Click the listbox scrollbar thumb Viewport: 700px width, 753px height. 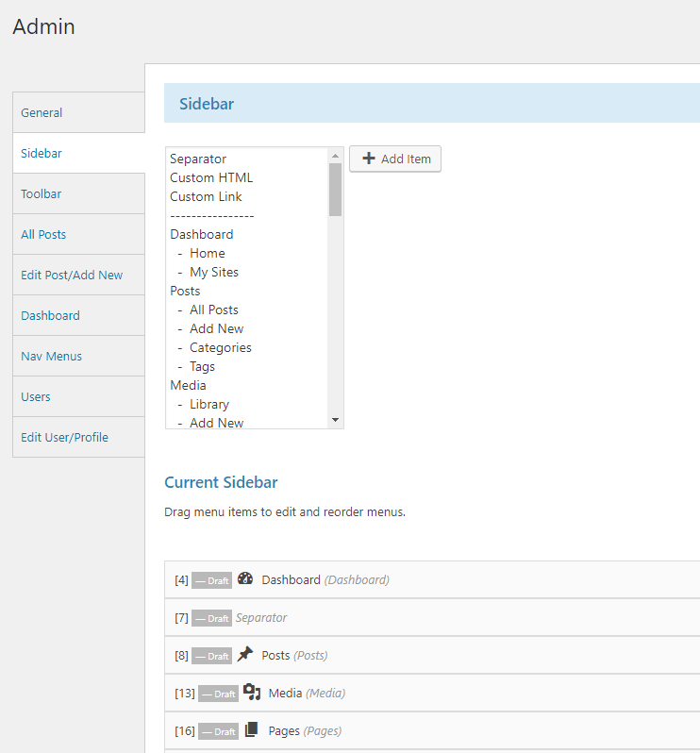(x=335, y=190)
